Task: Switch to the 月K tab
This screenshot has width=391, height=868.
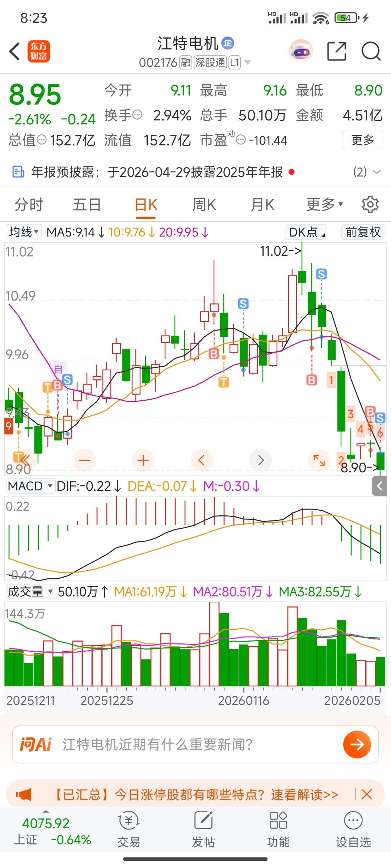Action: point(262,205)
